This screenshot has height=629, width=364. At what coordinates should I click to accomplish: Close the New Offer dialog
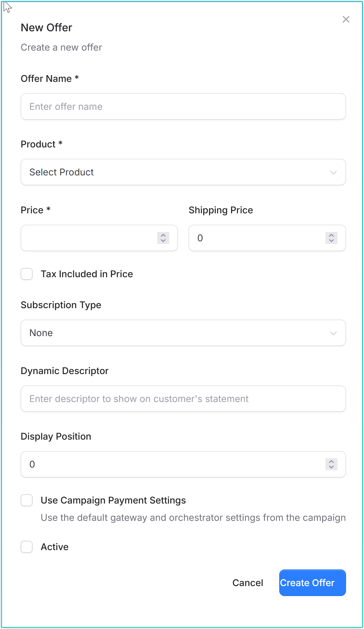(x=346, y=20)
